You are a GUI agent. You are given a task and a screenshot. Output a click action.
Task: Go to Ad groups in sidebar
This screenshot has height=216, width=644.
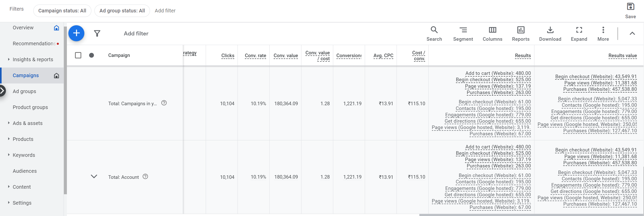(x=24, y=91)
